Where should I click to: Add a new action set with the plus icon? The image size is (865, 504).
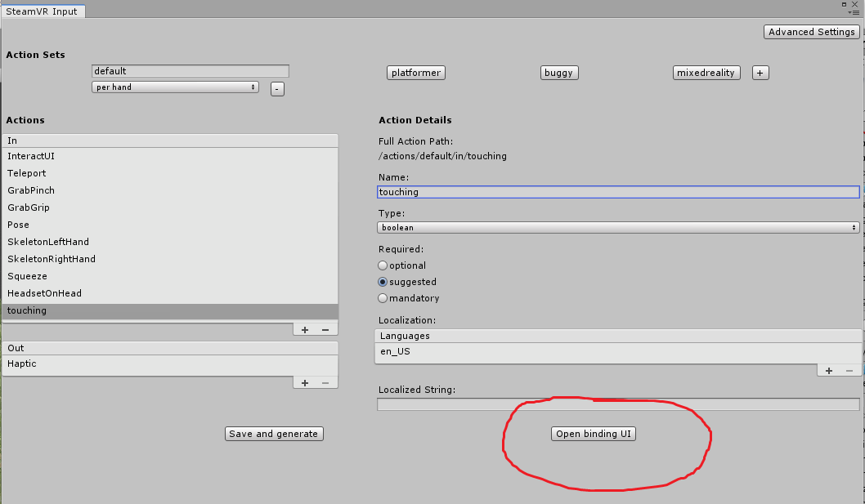click(760, 72)
